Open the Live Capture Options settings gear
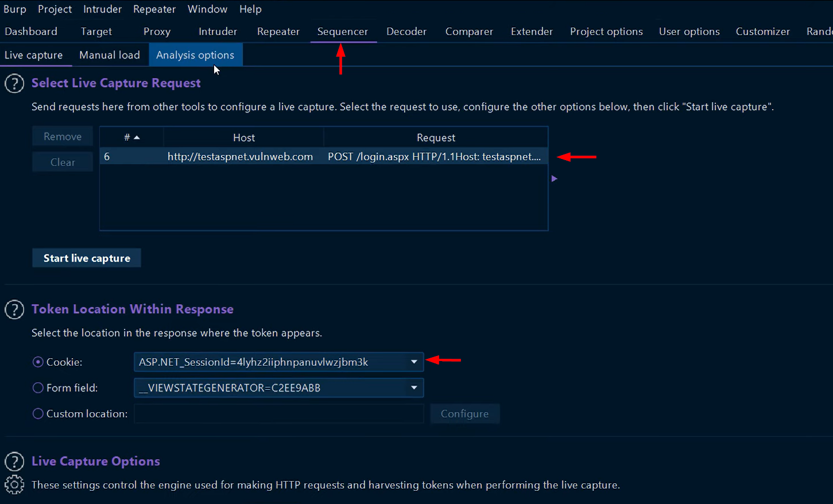 click(x=14, y=484)
